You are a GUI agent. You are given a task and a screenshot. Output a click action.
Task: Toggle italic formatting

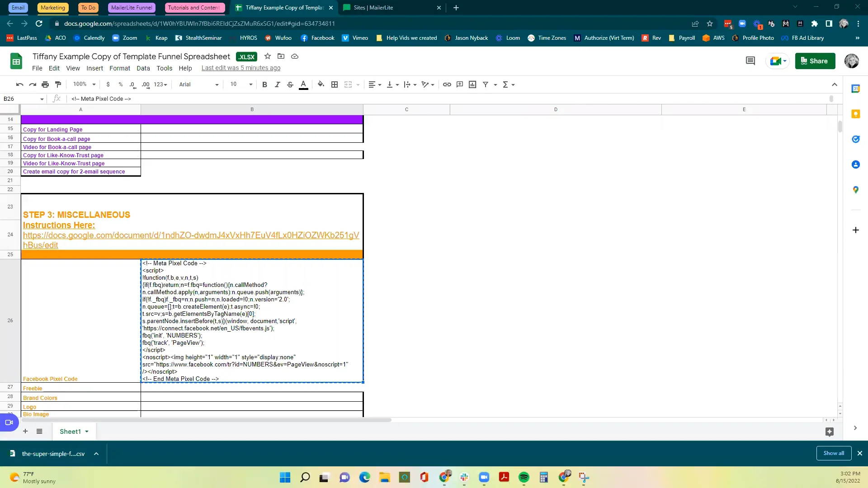tap(277, 84)
